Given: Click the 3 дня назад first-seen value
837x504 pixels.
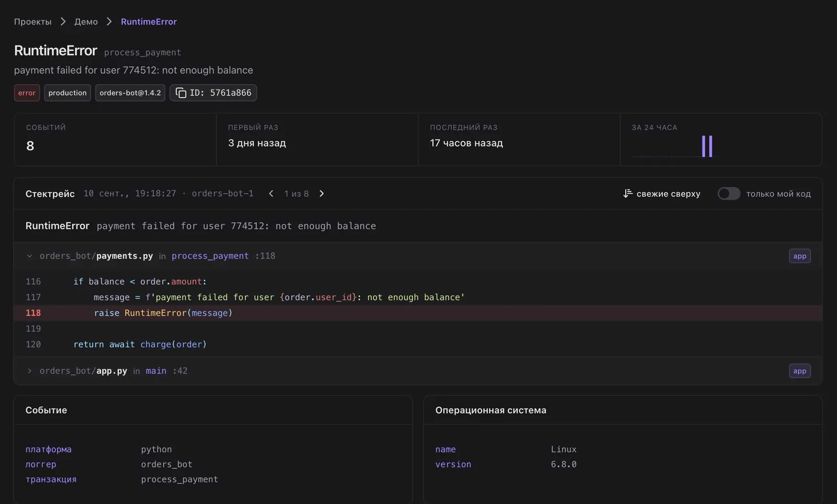Looking at the screenshot, I should (x=257, y=143).
